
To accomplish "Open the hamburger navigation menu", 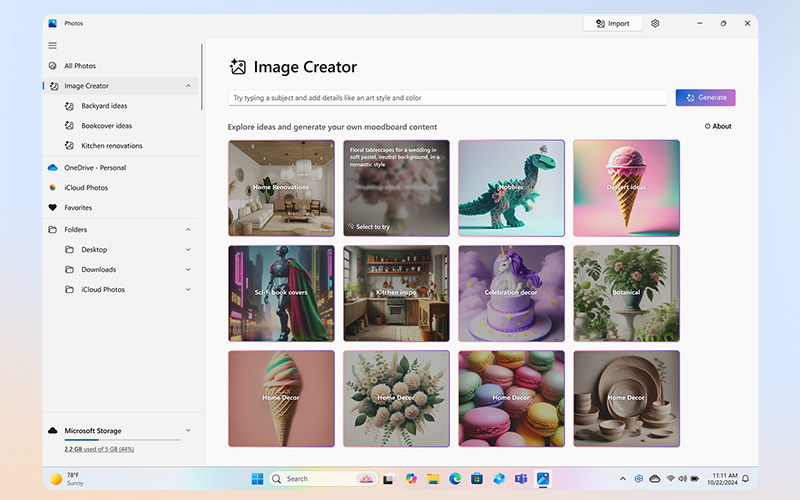I will pos(53,45).
